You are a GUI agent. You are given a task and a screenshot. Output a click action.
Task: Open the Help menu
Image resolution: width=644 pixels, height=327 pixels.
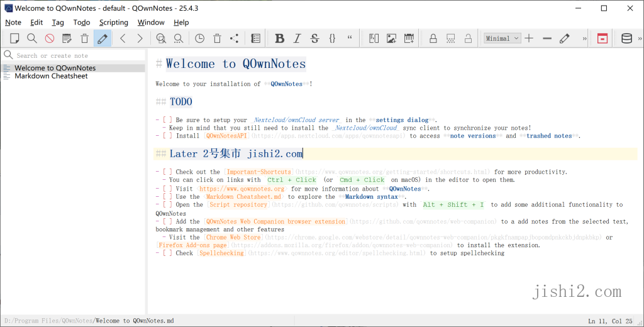point(181,22)
